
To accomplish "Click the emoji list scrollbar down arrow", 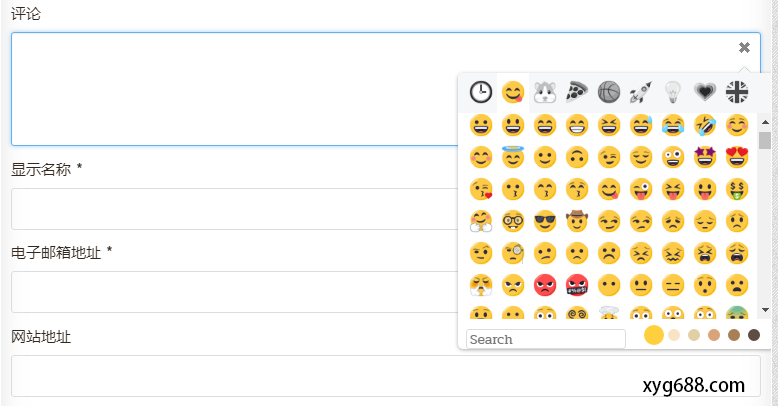I will pos(765,311).
